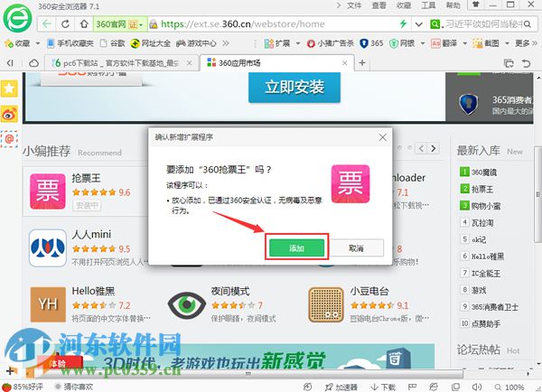Viewport: 542px width, 392px height.
Task: Click the 小猪广告杀 extension
Action: click(331, 43)
